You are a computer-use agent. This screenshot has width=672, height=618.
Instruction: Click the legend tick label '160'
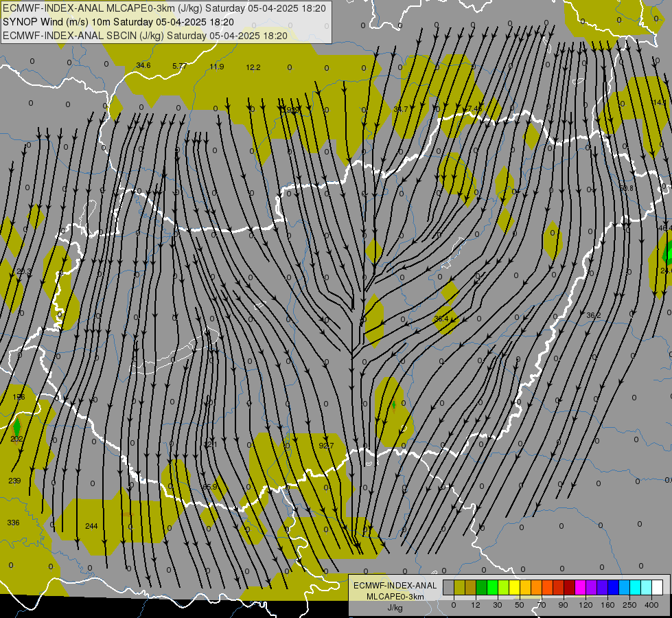tap(607, 605)
